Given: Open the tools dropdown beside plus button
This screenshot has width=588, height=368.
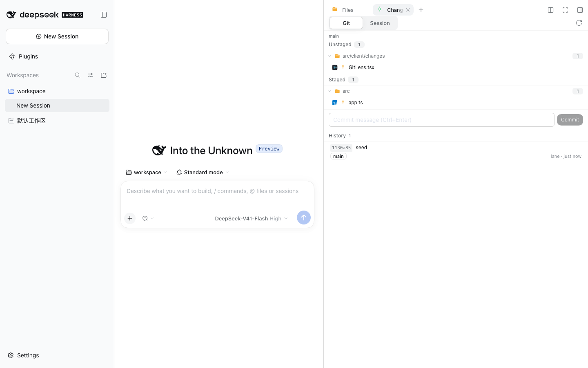Looking at the screenshot, I should (x=148, y=218).
